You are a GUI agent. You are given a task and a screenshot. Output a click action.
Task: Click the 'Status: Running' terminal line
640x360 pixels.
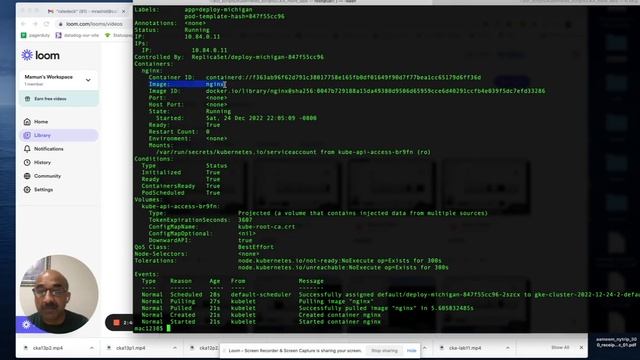(x=172, y=30)
